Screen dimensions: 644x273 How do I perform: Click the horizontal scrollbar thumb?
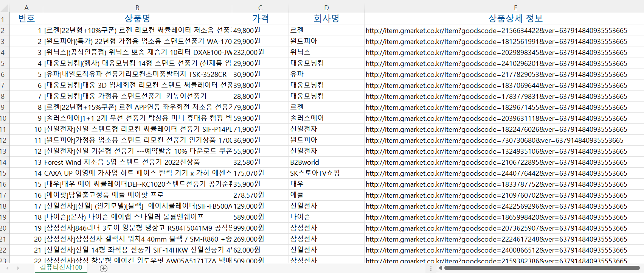coord(542,268)
